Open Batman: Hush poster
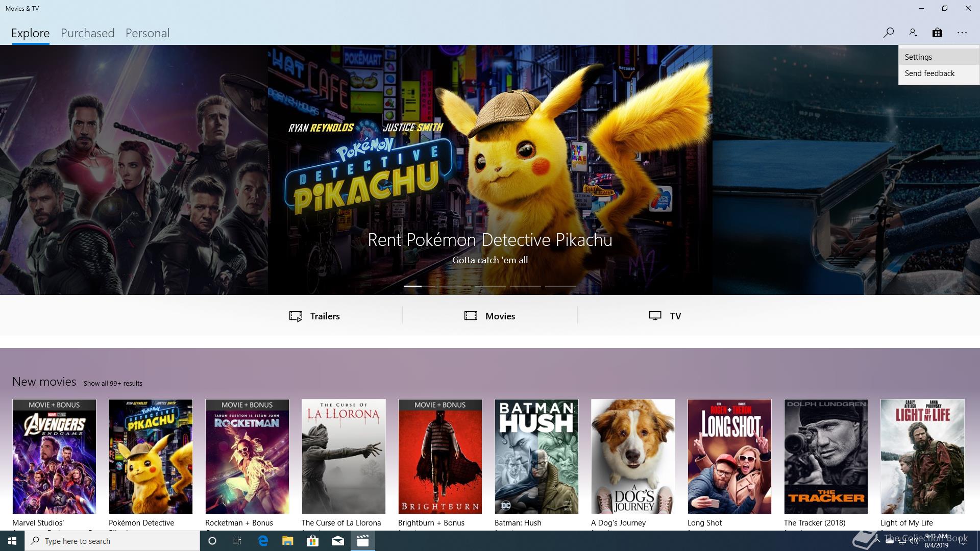The image size is (980, 551). (x=536, y=457)
